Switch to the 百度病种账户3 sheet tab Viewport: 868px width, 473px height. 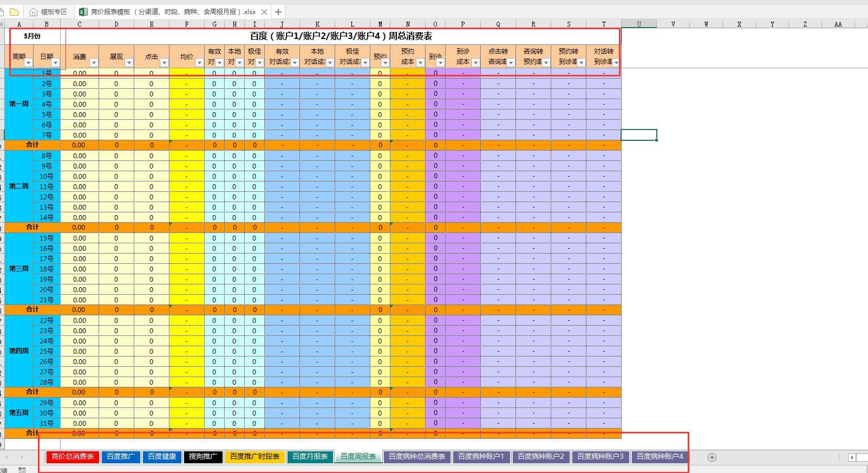[x=601, y=457]
